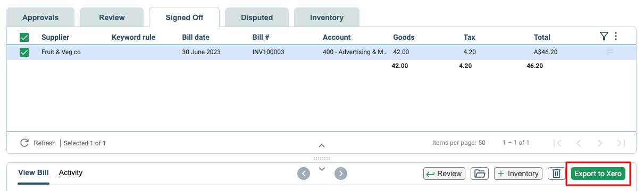Click the Export to Xero button
Screen dimensions: 644x191
pyautogui.click(x=598, y=173)
